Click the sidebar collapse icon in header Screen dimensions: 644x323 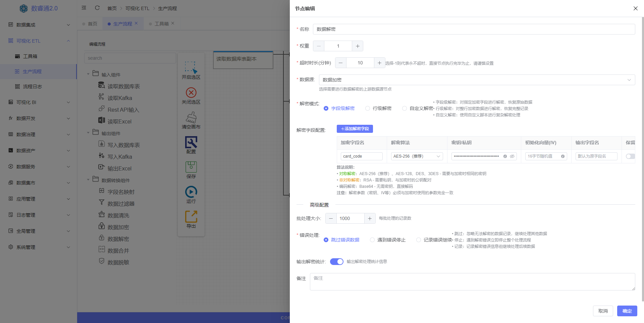84,8
